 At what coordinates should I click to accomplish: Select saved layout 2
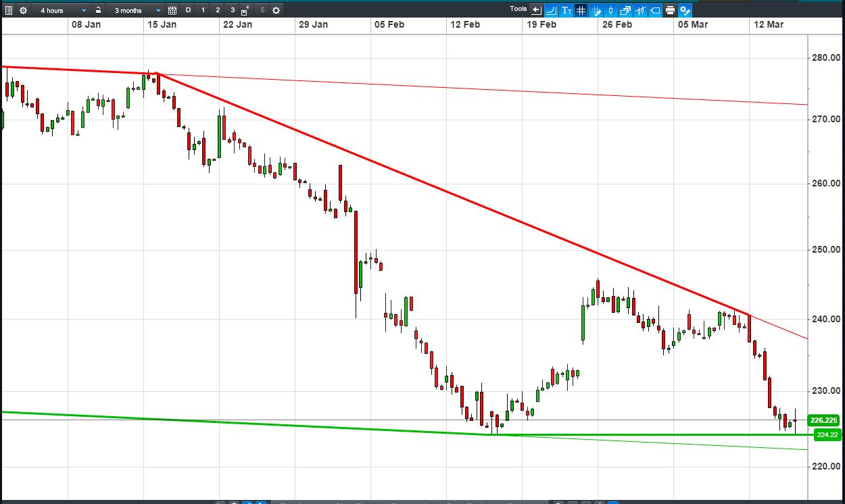tap(218, 10)
